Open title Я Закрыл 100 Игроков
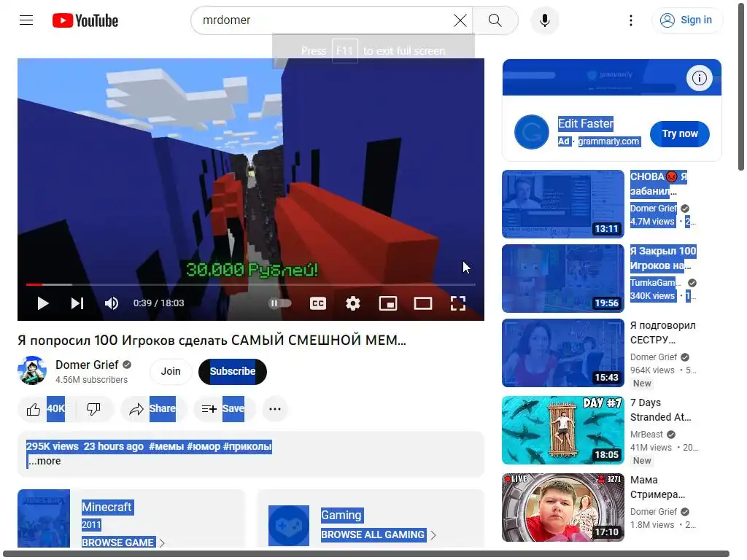Screen dimensions: 747x560 [x=663, y=258]
